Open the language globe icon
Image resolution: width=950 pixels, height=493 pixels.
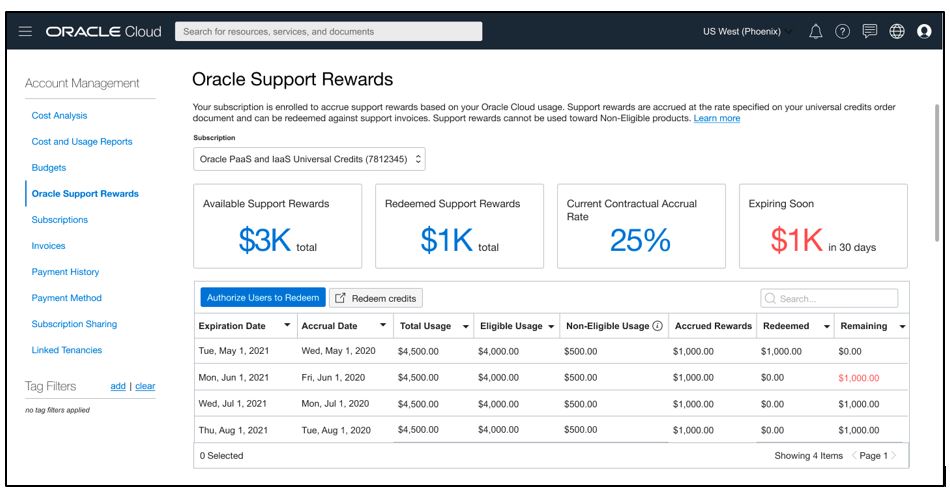(x=897, y=31)
